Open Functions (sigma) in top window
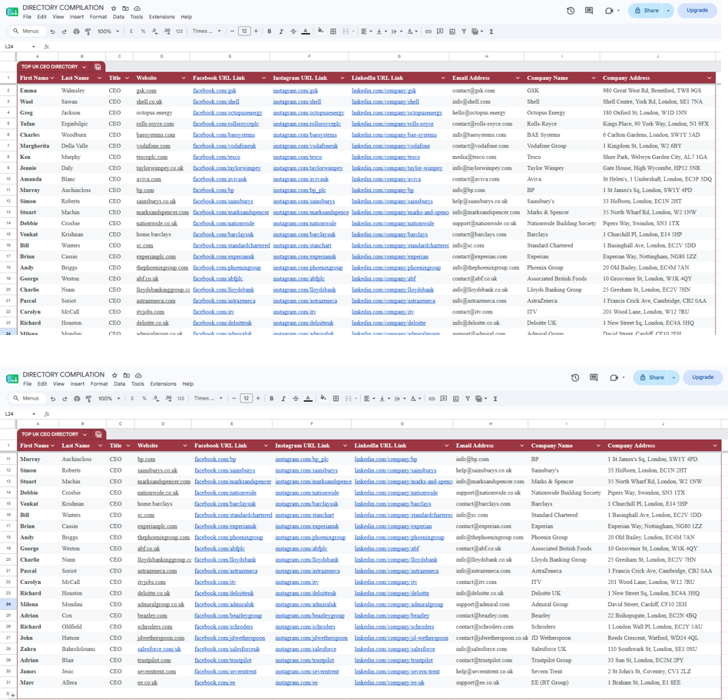Screen dimensions: 728x700 pyautogui.click(x=491, y=32)
